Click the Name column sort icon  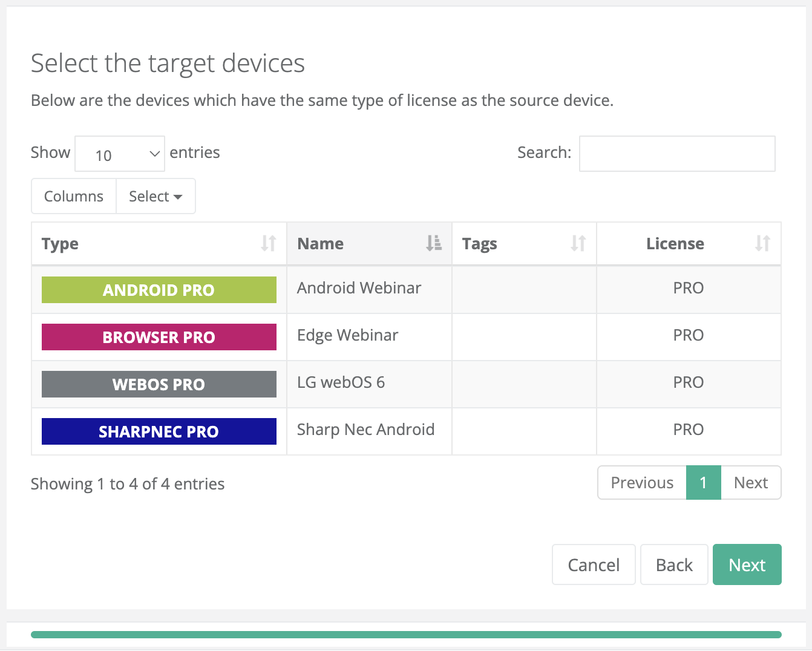433,243
